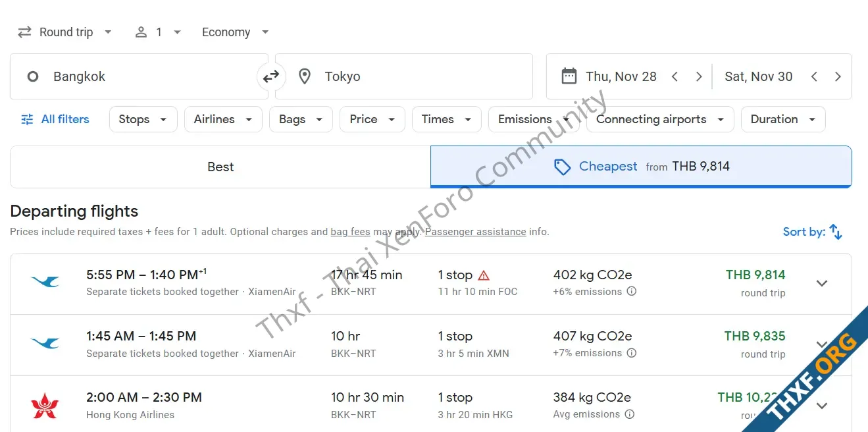Edit the Bangkok origin field

[139, 76]
